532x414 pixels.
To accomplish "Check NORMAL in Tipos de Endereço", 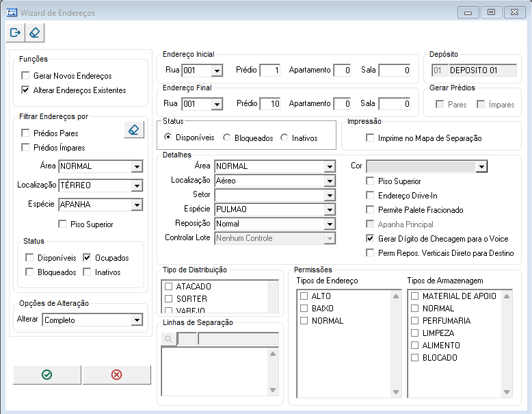I will [304, 320].
